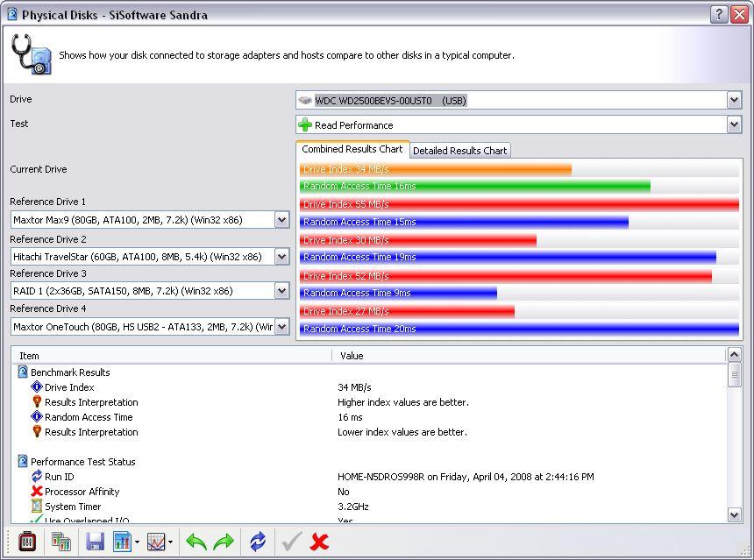Close the Physical Disks window
Image resolution: width=754 pixels, height=560 pixels.
pos(740,14)
